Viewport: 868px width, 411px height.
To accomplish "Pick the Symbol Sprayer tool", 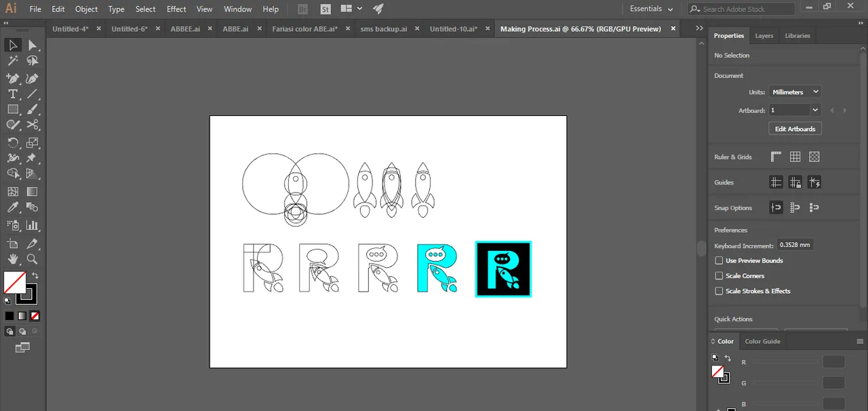I will [13, 225].
